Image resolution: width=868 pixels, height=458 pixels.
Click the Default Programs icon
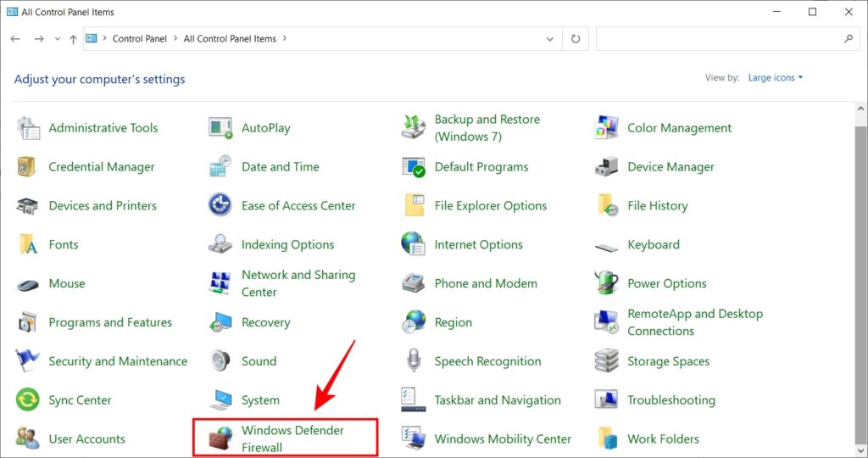point(414,167)
